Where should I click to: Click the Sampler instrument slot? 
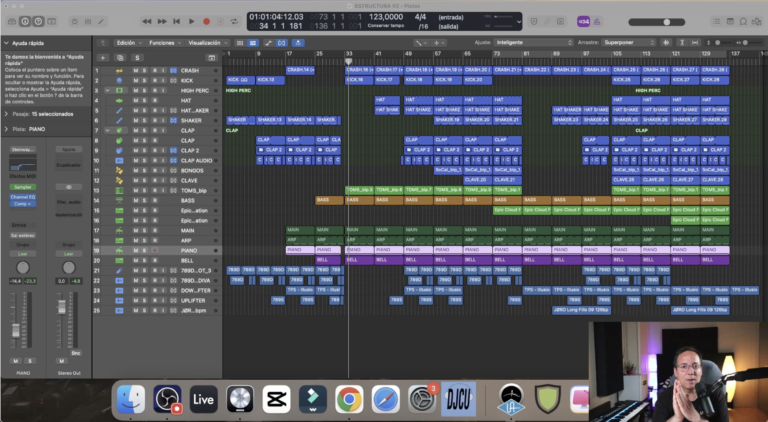point(23,187)
